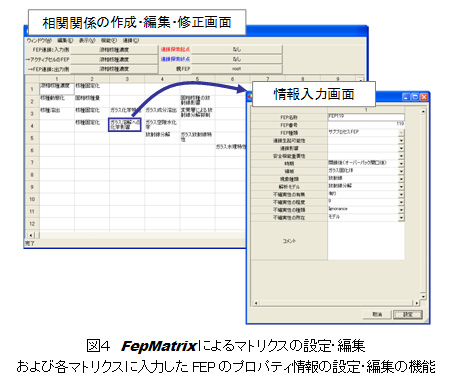Viewport: 454px width, 382px height.
Task: Open the 機能 menu
Action: click(x=109, y=40)
